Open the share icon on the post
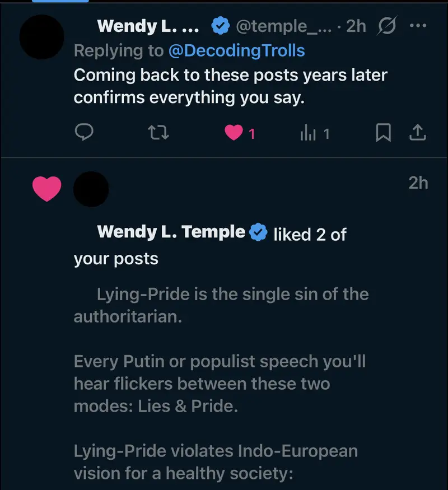This screenshot has height=490, width=448. click(419, 133)
